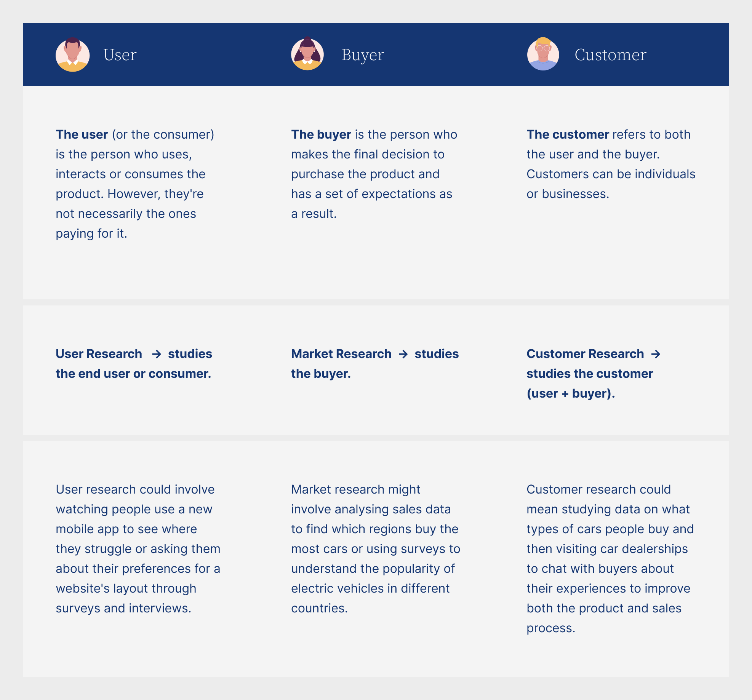Click the 'User Research' bold label
752x700 pixels.
99,354
